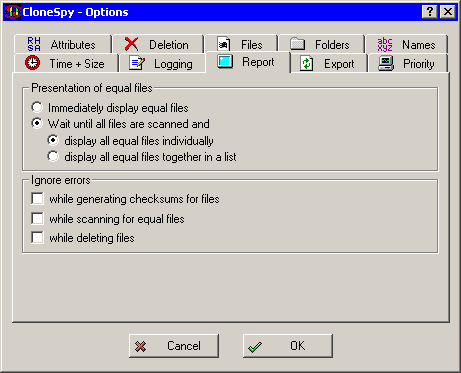Click the 'CloneSpy - Options' title text
Viewport: 461px width, 373px height.
(75, 12)
